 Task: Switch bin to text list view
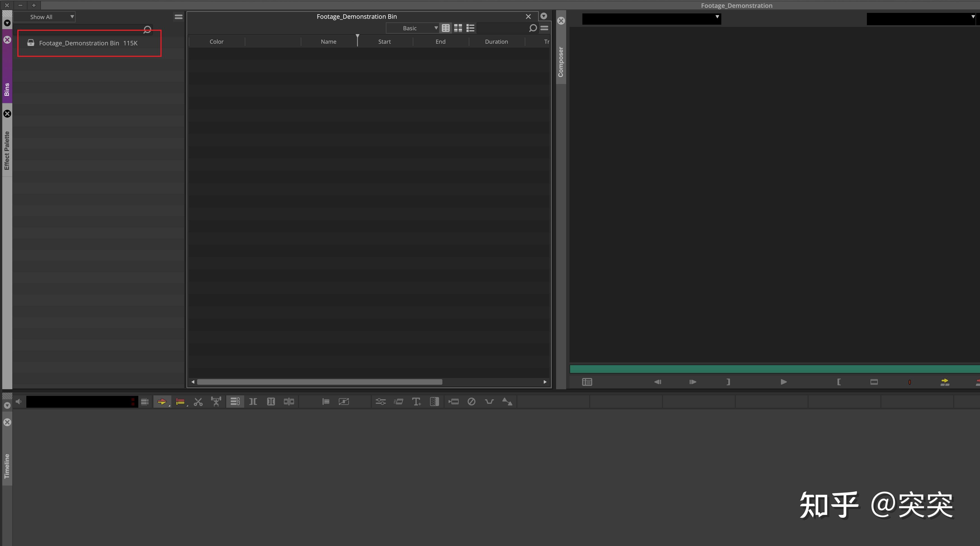point(445,28)
